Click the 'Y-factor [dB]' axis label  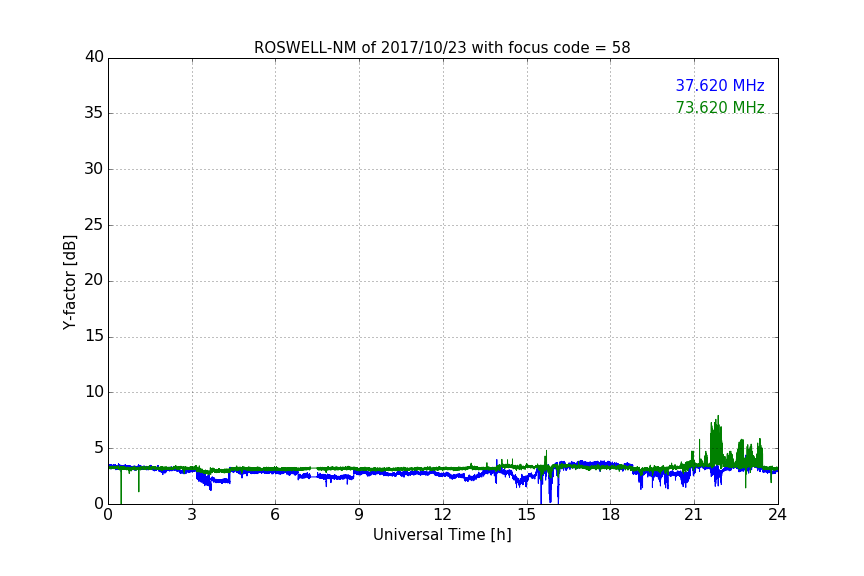coord(70,282)
